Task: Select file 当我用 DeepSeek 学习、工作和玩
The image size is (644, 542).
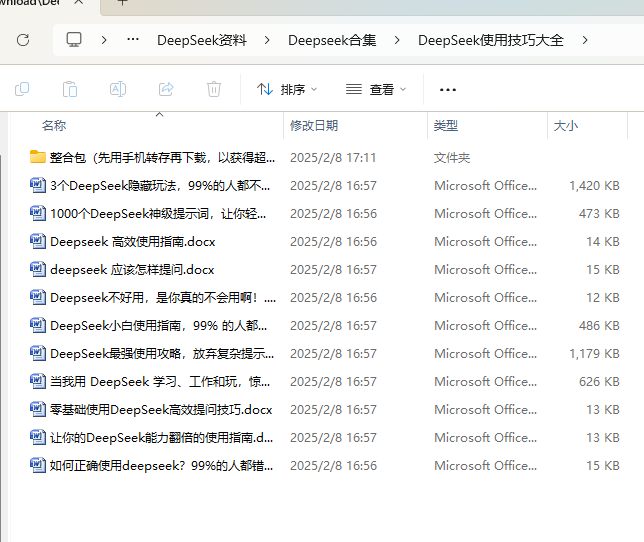Action: point(160,381)
